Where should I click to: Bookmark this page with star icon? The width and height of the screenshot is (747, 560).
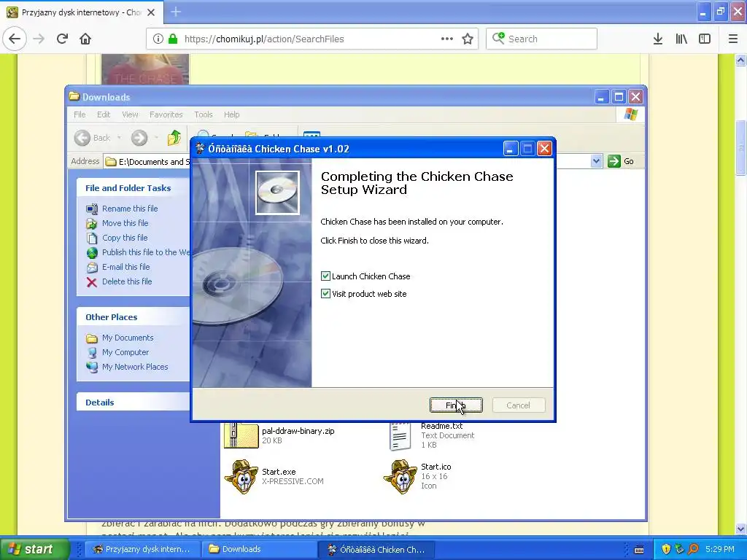(468, 39)
